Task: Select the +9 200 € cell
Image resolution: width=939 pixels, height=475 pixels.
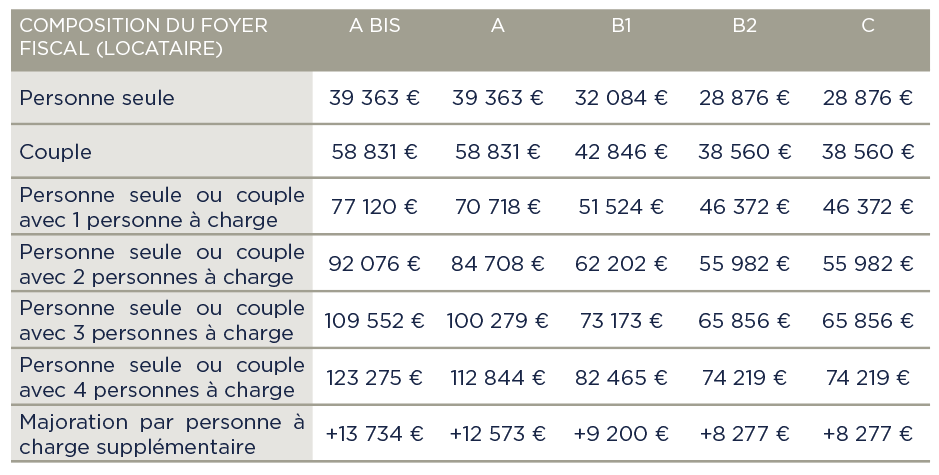Action: (621, 434)
